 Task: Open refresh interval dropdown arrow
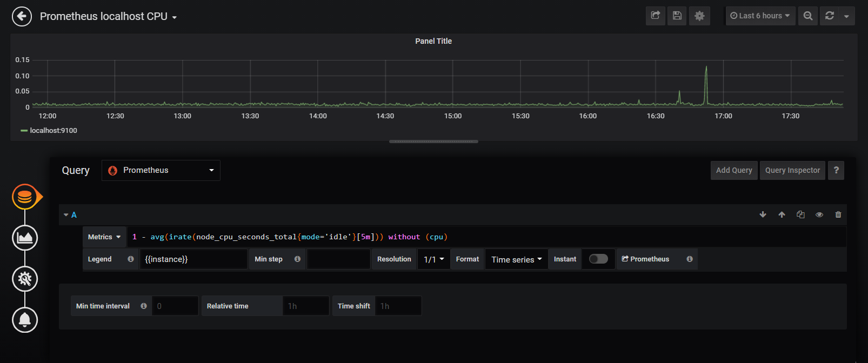847,16
